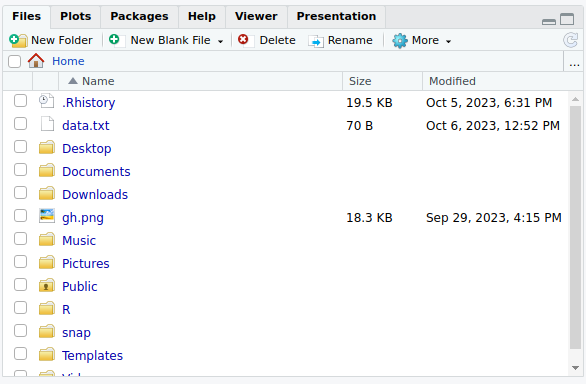The height and width of the screenshot is (384, 586).
Task: Open the Pictures folder link
Action: [x=86, y=264]
